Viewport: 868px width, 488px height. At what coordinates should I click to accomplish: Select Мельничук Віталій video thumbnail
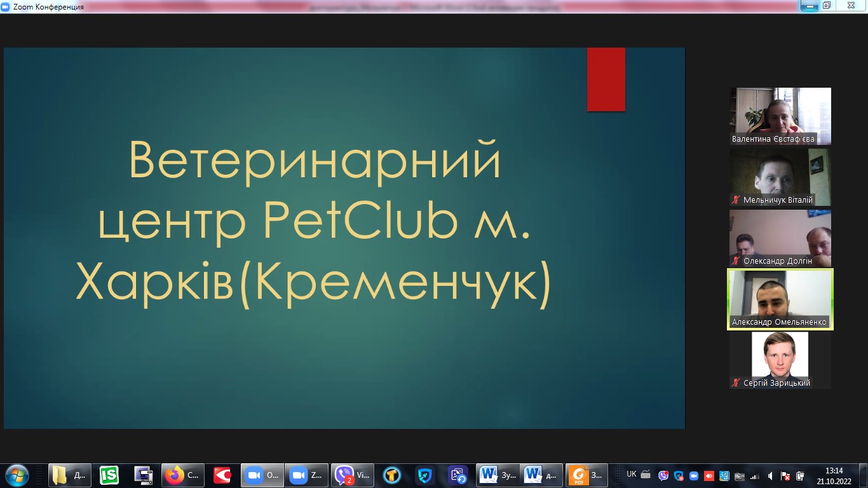coord(780,177)
